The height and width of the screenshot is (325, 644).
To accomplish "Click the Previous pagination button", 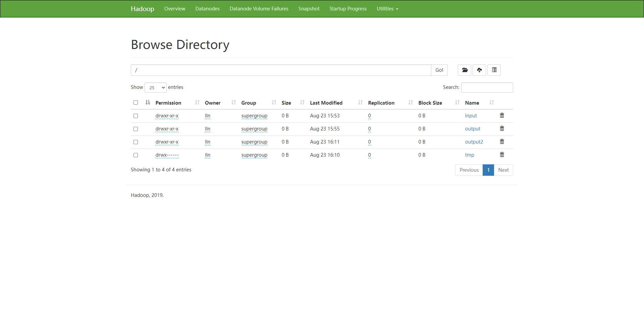I will pyautogui.click(x=469, y=170).
